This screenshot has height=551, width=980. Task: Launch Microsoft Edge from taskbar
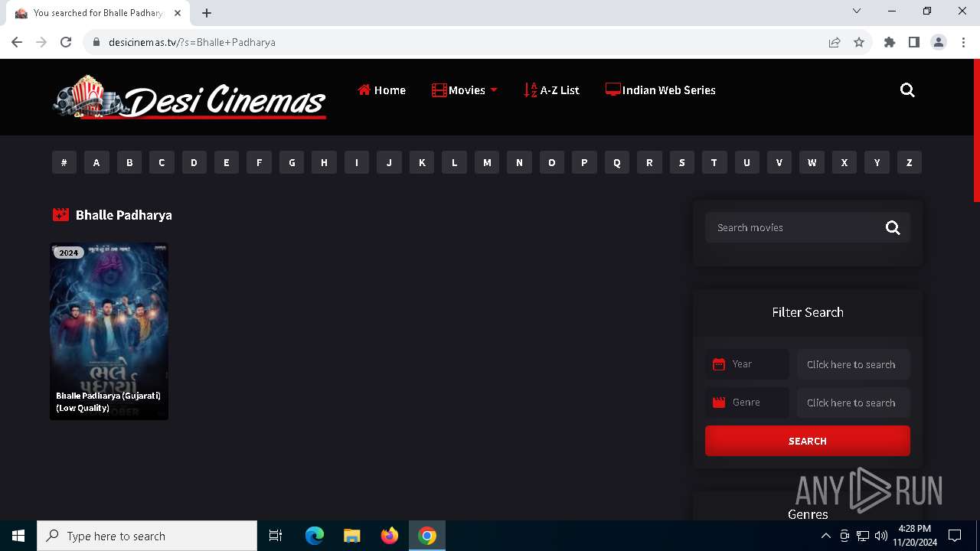[x=315, y=536]
